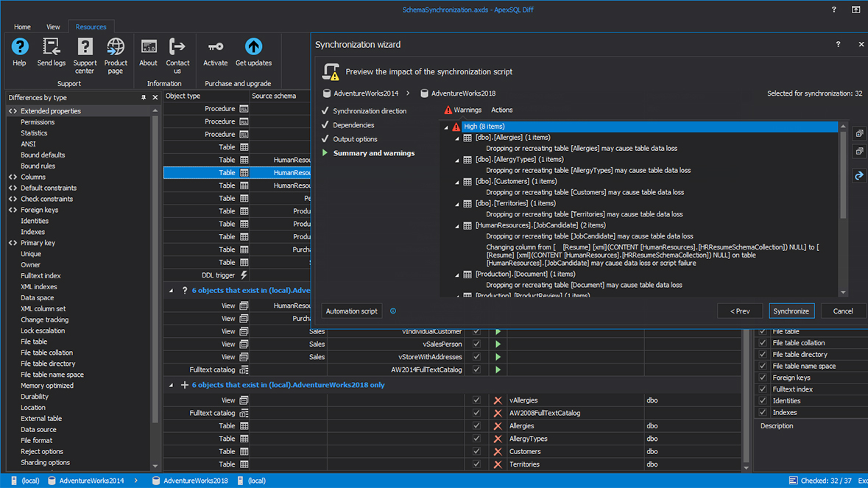The height and width of the screenshot is (488, 868).
Task: Uncheck the vAllergies row checkbox
Action: tap(476, 400)
